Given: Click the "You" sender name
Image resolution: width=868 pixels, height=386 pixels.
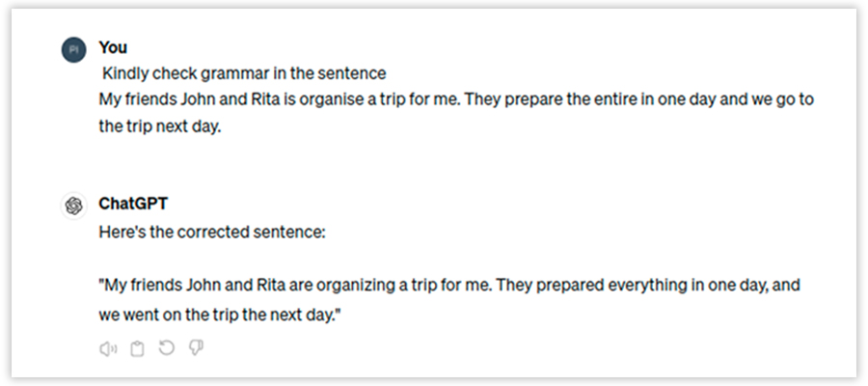Looking at the screenshot, I should coord(113,47).
